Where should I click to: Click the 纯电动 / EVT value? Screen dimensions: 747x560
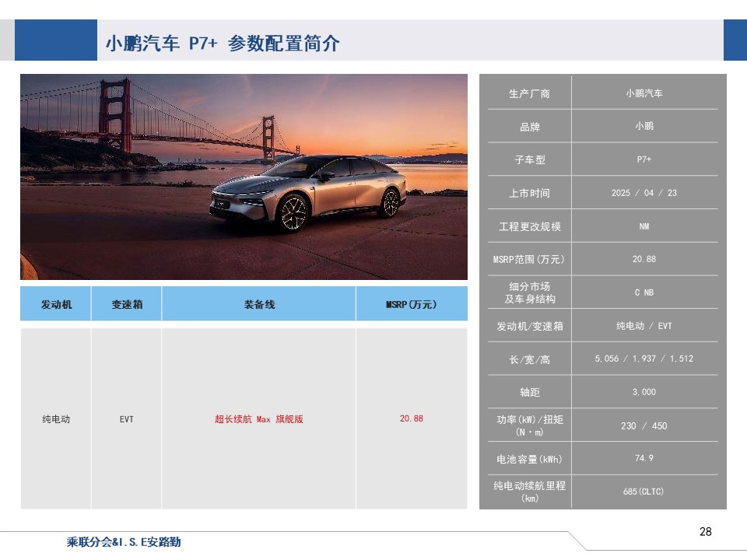(644, 326)
